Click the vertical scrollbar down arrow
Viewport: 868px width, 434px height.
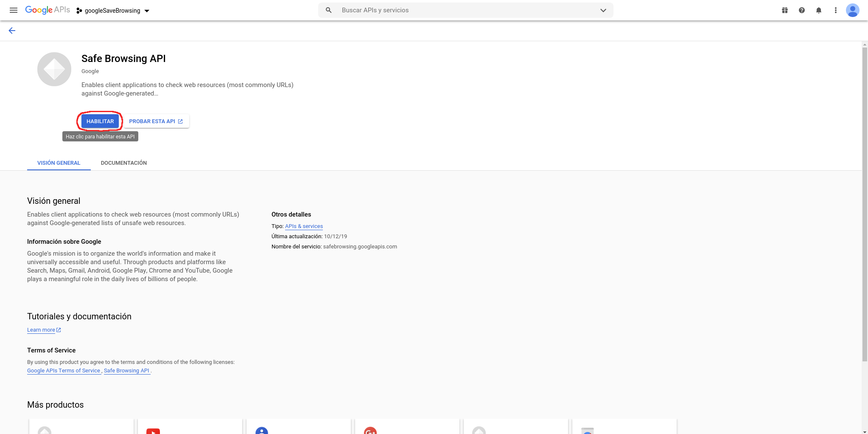pos(865,431)
